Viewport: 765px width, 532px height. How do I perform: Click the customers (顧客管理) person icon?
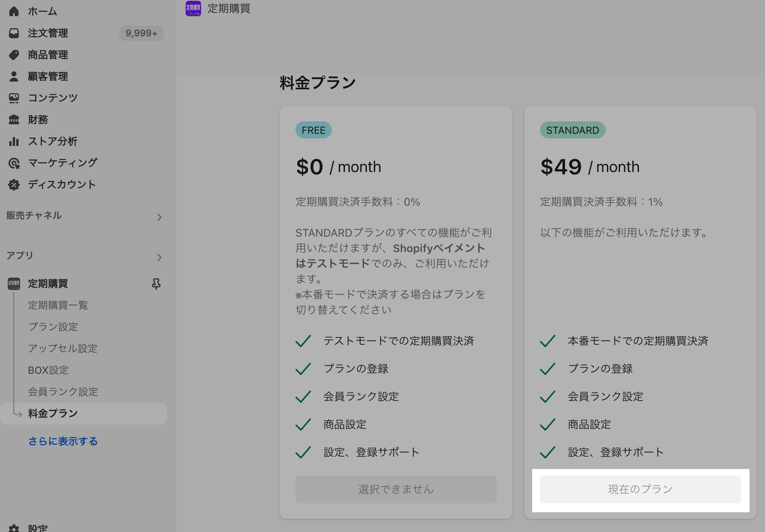click(14, 77)
